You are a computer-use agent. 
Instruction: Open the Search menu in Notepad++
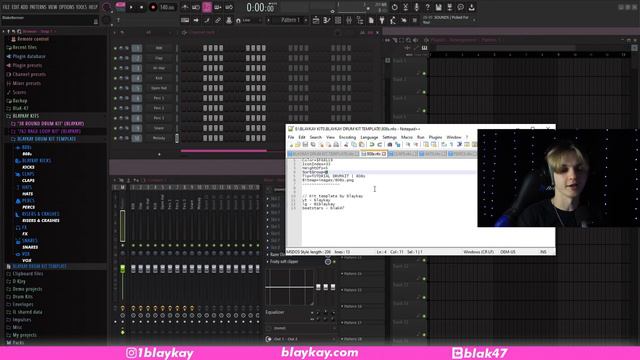click(x=315, y=137)
